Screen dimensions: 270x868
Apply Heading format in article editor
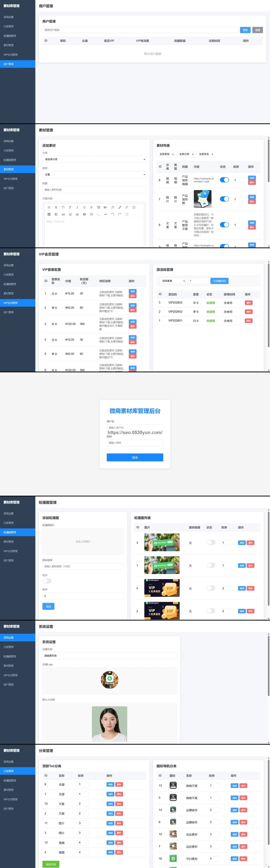[49, 207]
